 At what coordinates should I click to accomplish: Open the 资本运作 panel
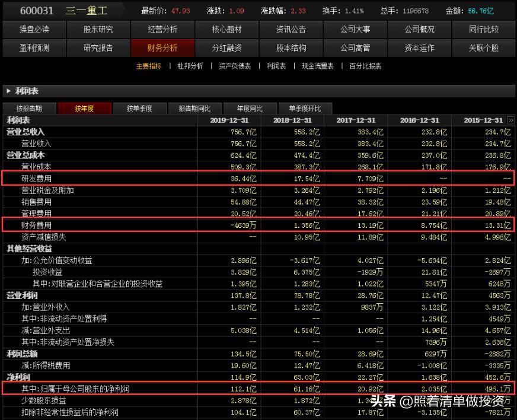pos(420,48)
